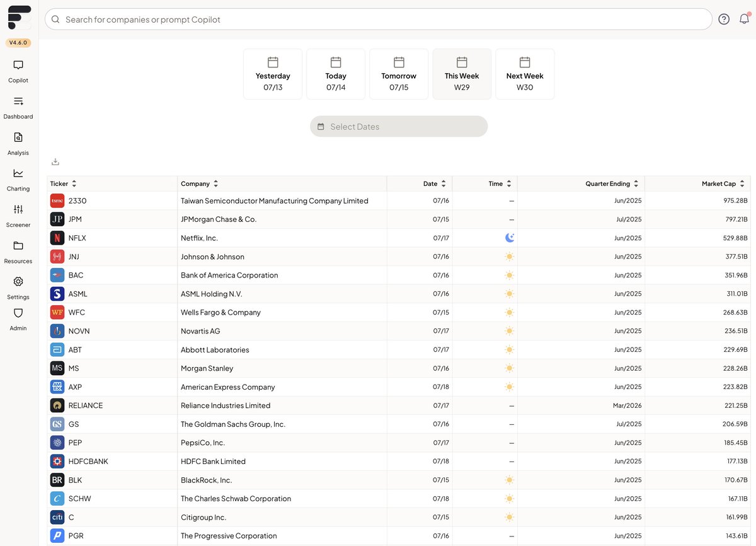The height and width of the screenshot is (546, 756).
Task: Click the V4.6.0 version badge
Action: tap(19, 43)
